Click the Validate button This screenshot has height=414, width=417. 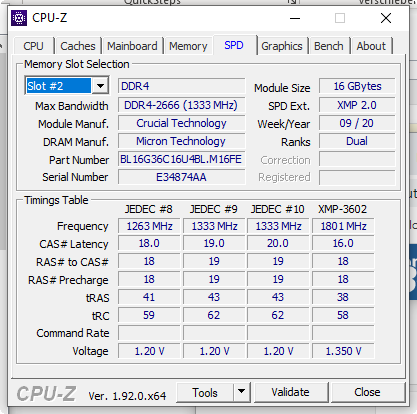tap(290, 392)
